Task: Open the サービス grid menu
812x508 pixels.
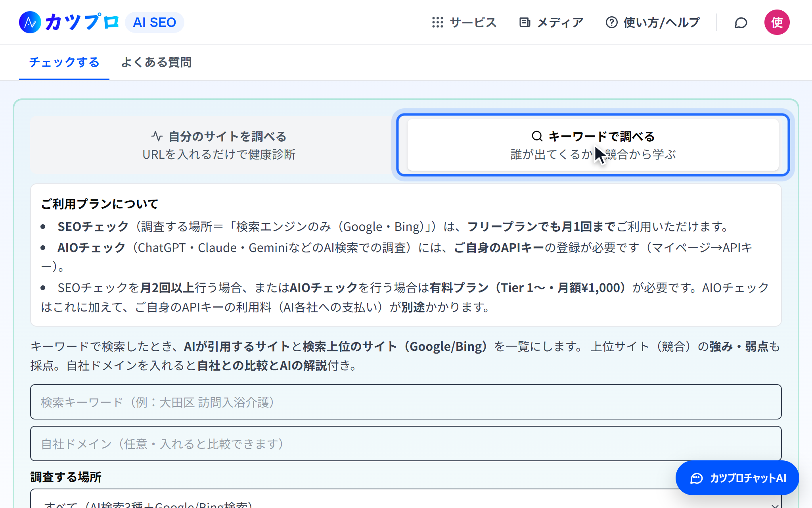Action: coord(464,22)
